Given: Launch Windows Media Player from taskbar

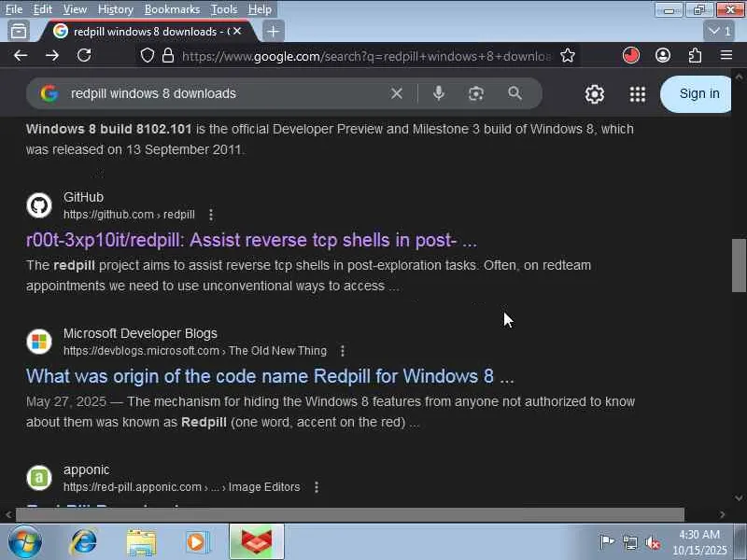Looking at the screenshot, I should click(x=197, y=542).
